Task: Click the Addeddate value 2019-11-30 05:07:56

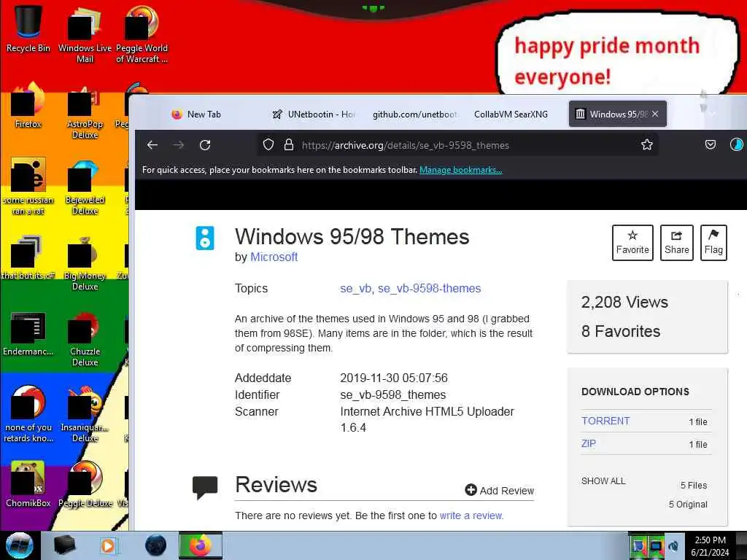Action: (x=394, y=378)
